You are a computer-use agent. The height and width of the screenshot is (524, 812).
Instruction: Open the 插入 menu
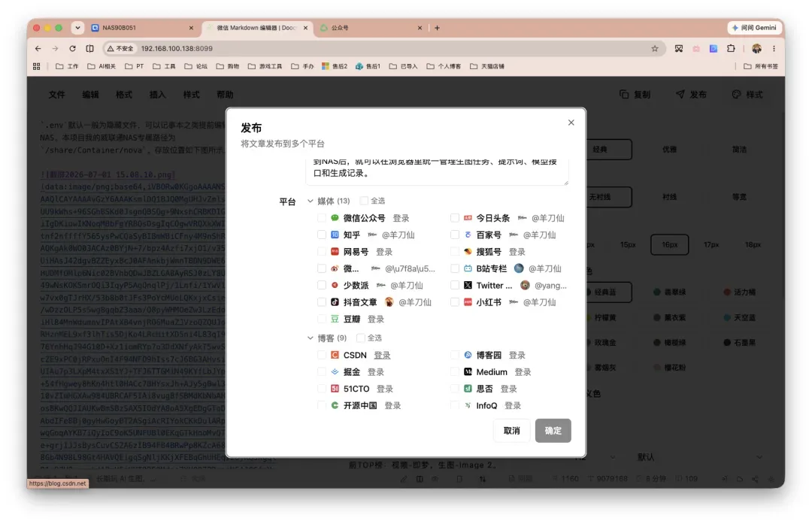pos(157,95)
